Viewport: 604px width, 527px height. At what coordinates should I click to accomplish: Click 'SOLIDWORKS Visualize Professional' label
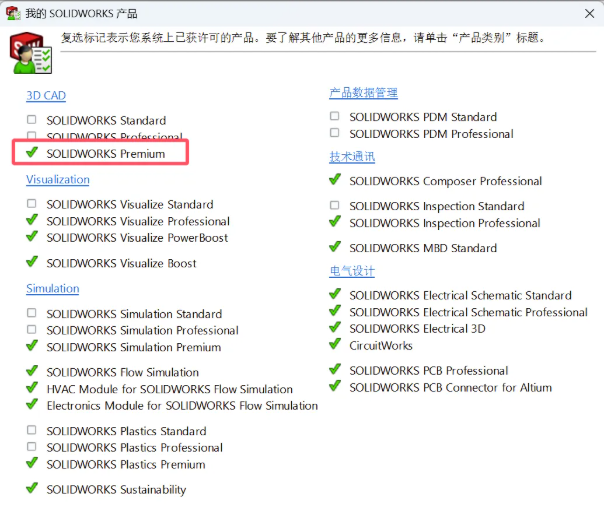(138, 221)
